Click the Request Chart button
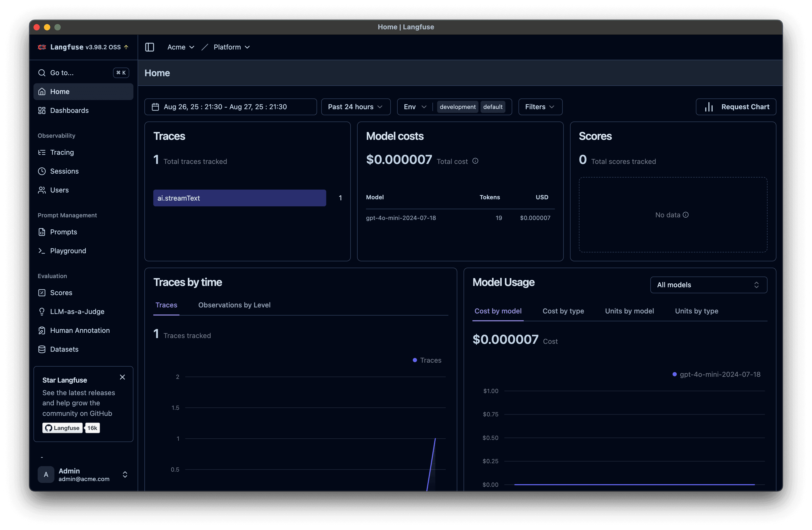 pos(736,107)
